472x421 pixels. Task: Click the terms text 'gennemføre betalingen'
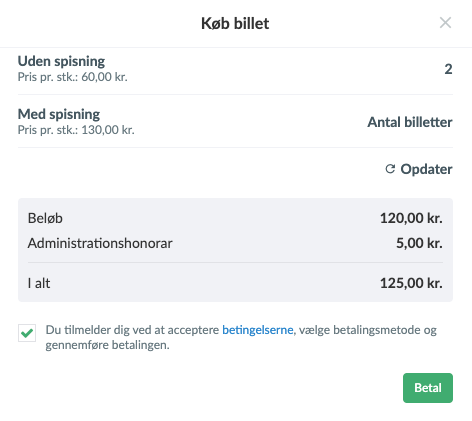[x=107, y=345]
